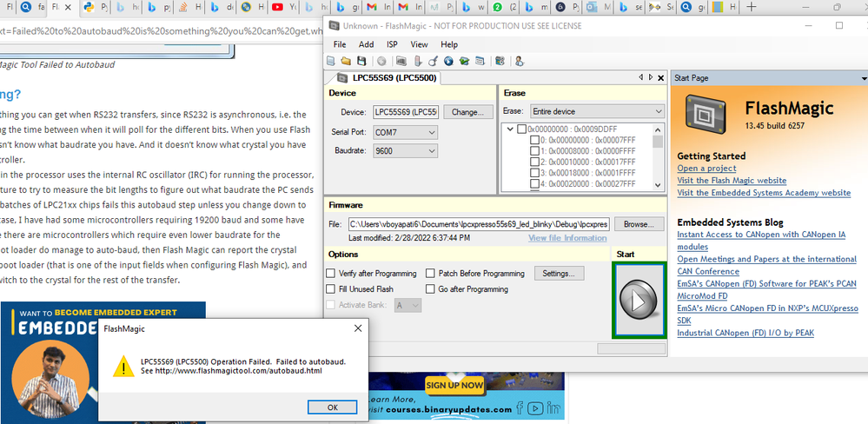Check sector 3: 0x00018000 : 0x0001FFFF

[x=534, y=173]
